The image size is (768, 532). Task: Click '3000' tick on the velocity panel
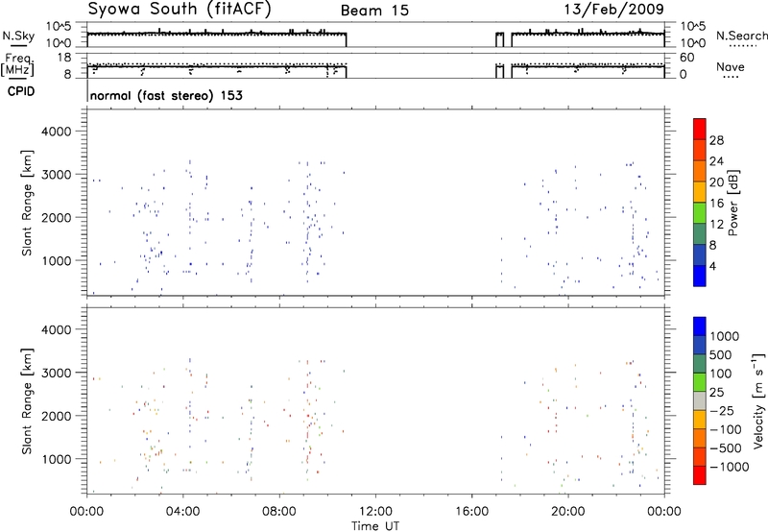click(56, 373)
